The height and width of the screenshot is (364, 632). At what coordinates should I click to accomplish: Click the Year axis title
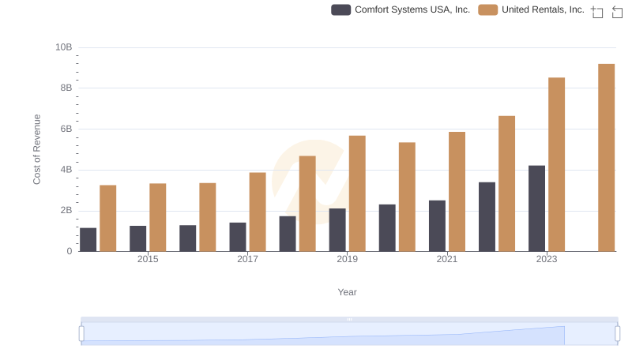(347, 292)
